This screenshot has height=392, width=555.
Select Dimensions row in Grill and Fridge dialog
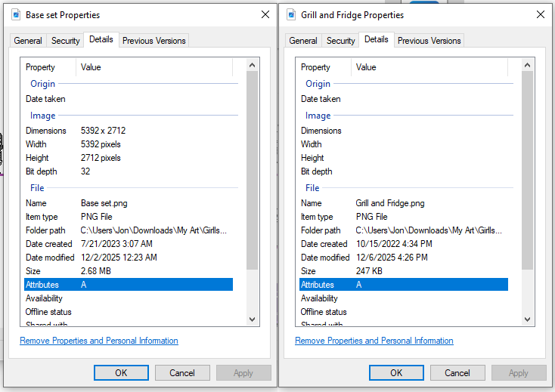click(x=404, y=131)
